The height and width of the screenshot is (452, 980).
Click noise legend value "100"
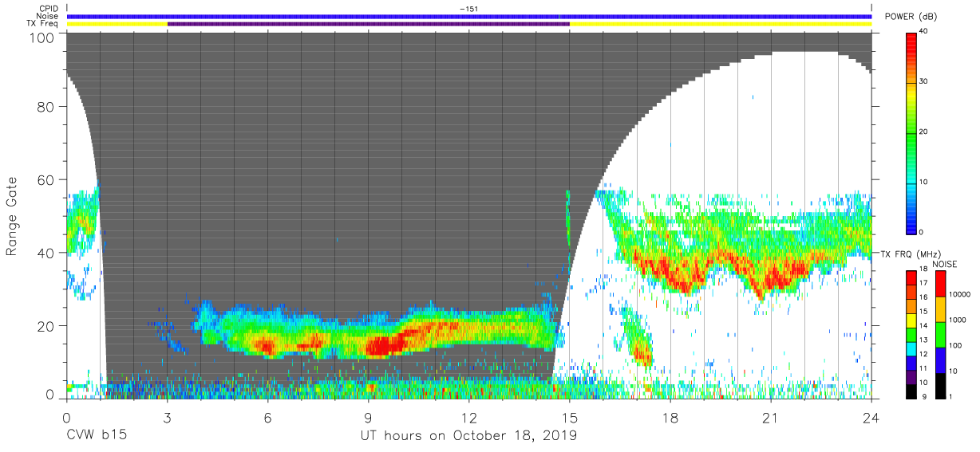[x=955, y=346]
